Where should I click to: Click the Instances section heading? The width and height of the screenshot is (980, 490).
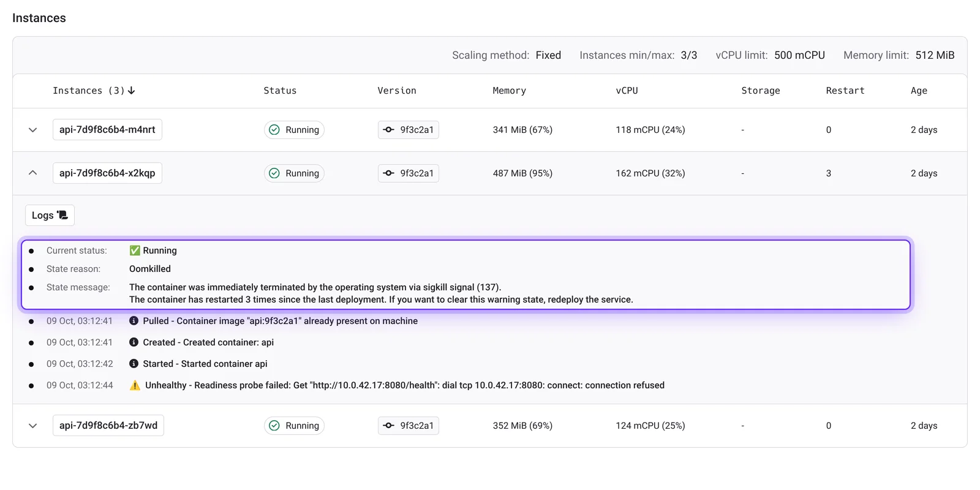pos(39,18)
